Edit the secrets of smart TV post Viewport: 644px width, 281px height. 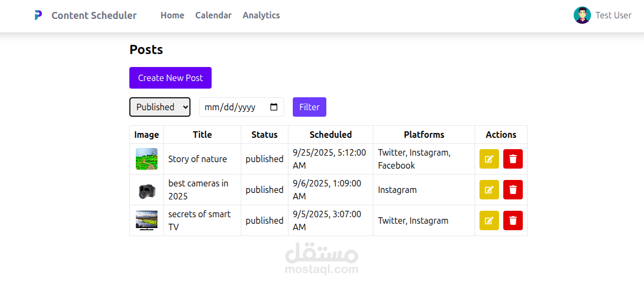pyautogui.click(x=489, y=220)
